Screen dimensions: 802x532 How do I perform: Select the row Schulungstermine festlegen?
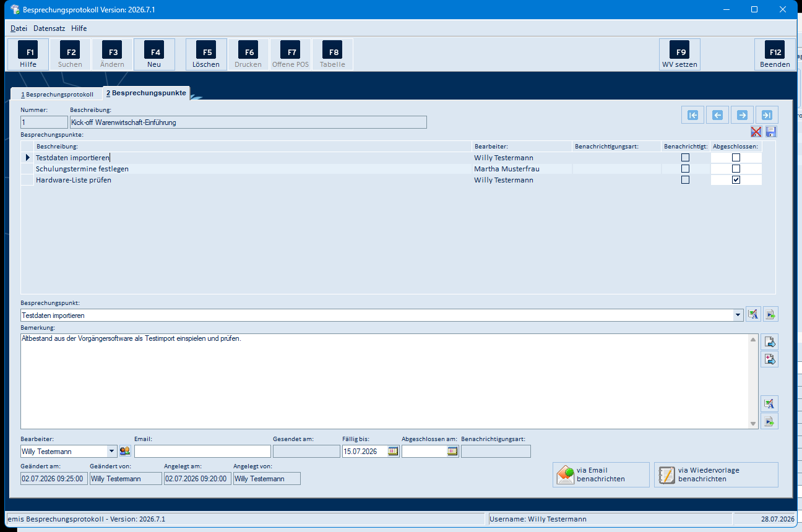pos(391,169)
